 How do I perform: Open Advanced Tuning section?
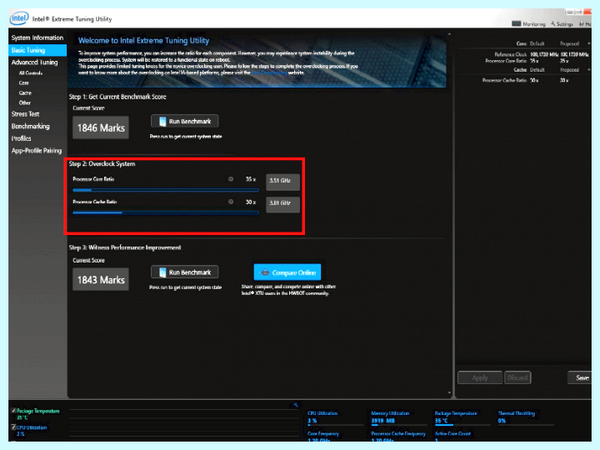[34, 62]
